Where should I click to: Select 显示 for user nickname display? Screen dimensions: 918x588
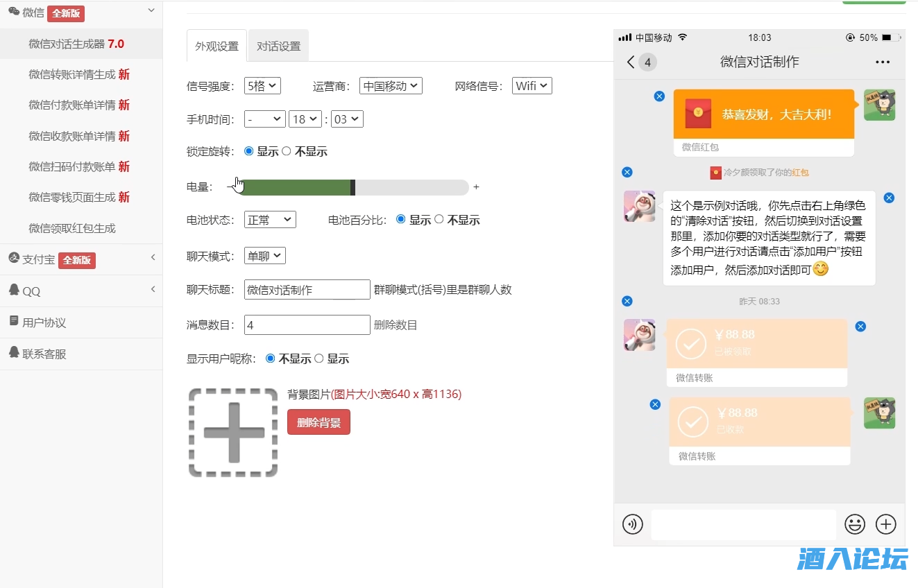point(319,358)
